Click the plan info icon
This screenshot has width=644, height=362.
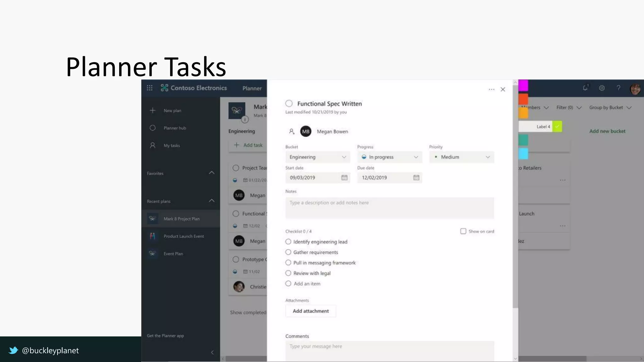245,119
